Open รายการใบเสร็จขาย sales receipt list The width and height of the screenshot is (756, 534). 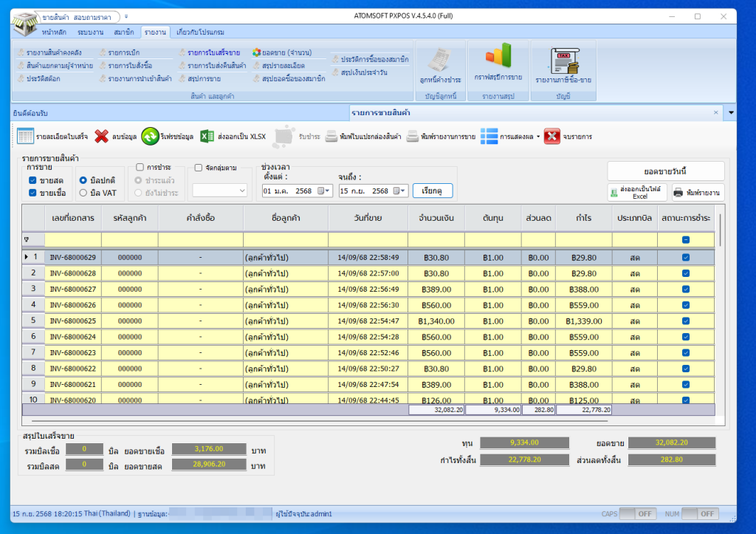(x=209, y=52)
